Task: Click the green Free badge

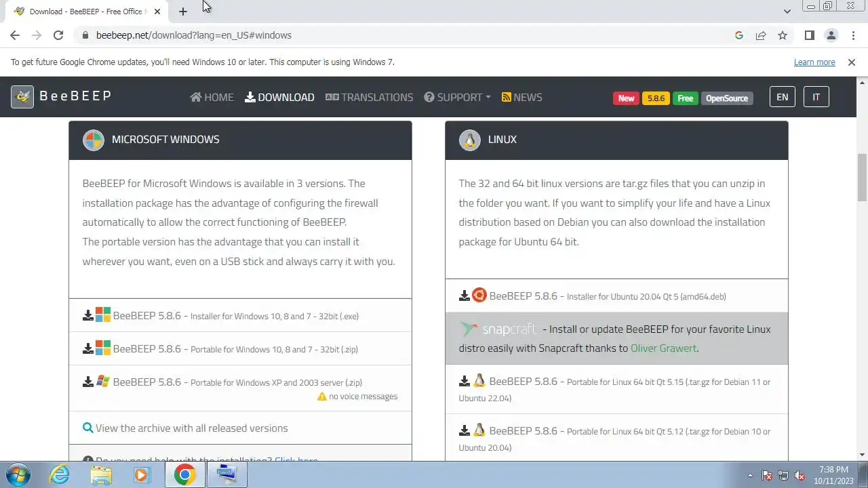Action: click(x=686, y=98)
